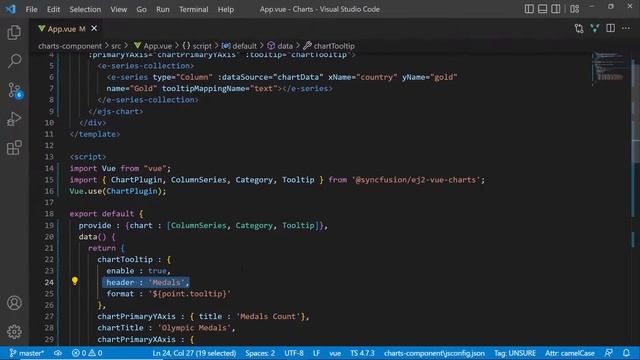Open the Extensions view
640x360 pixels.
pos(14,148)
